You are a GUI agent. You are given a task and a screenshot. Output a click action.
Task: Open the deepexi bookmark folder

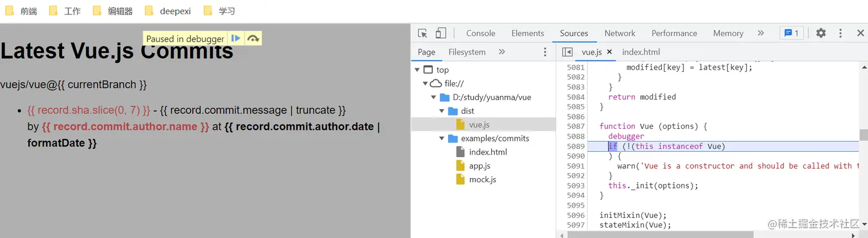[x=168, y=11]
